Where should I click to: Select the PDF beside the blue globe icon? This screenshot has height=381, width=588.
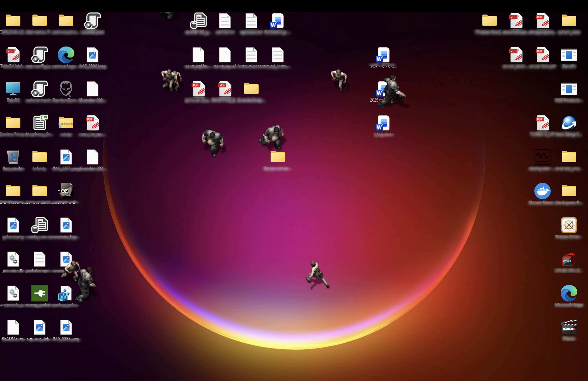pos(542,123)
